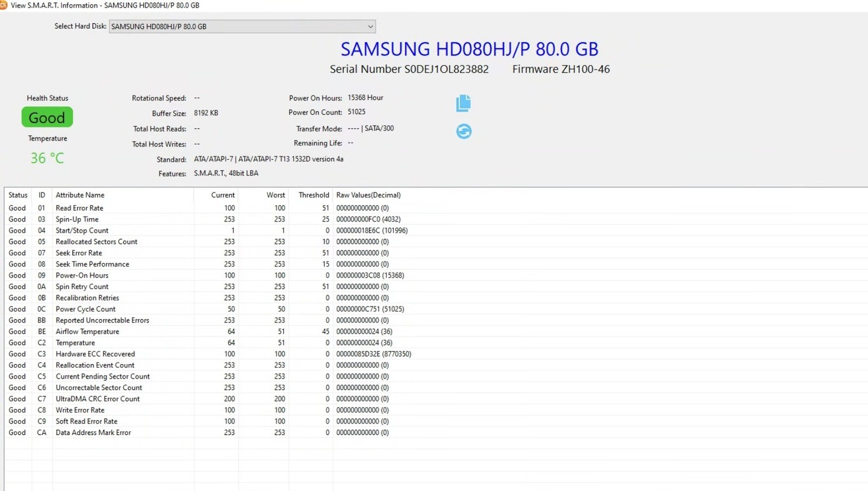This screenshot has width=868, height=491.
Task: Select the Write Error Rate row
Action: pyautogui.click(x=436, y=410)
